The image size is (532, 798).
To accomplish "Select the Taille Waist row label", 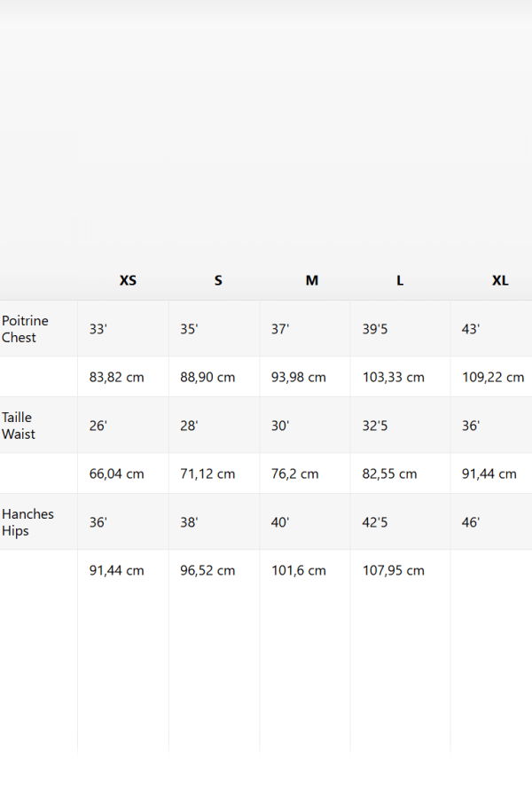I will (x=19, y=426).
